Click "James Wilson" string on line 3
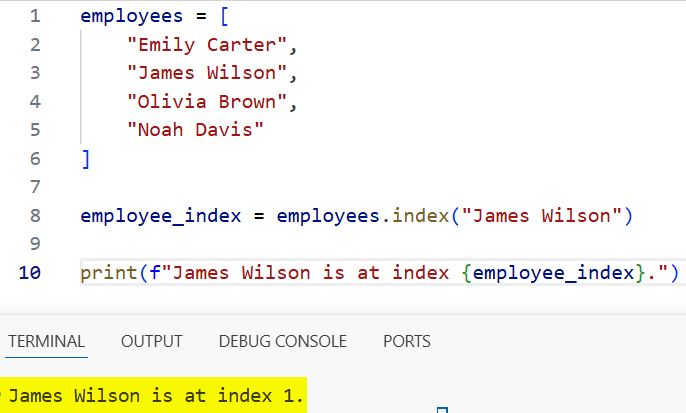The height and width of the screenshot is (413, 686). (207, 73)
